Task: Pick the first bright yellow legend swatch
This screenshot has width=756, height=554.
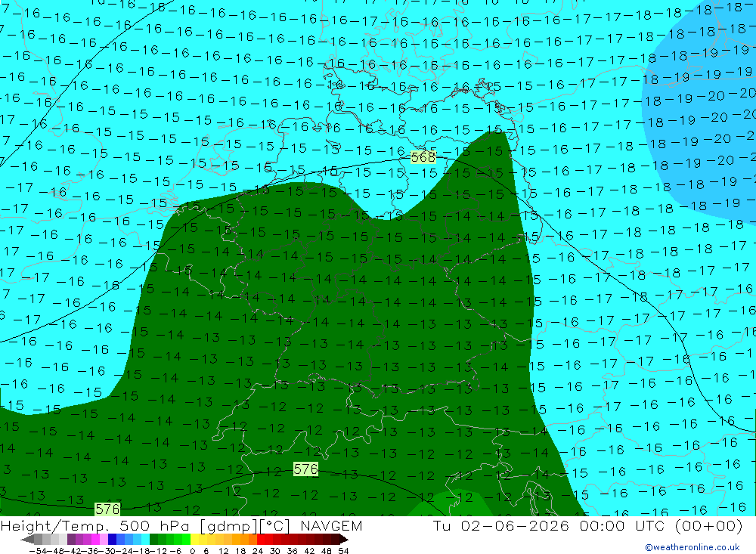Action: click(x=195, y=539)
